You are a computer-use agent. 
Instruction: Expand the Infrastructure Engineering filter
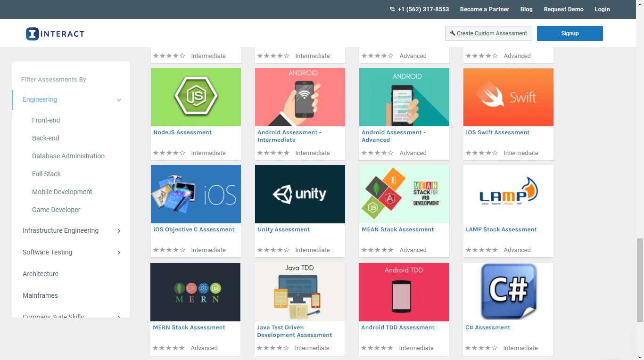[x=119, y=231]
